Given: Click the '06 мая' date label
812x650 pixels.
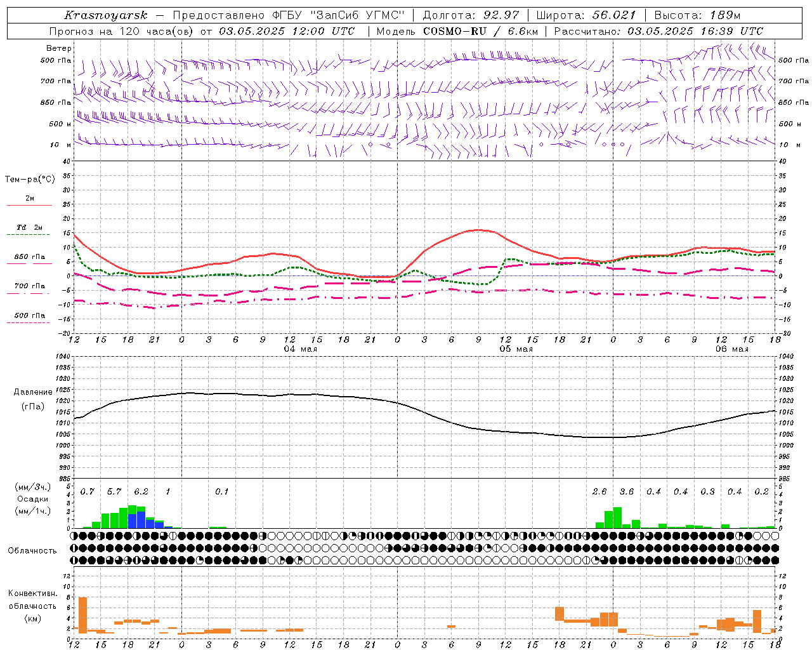Looking at the screenshot, I should point(731,349).
